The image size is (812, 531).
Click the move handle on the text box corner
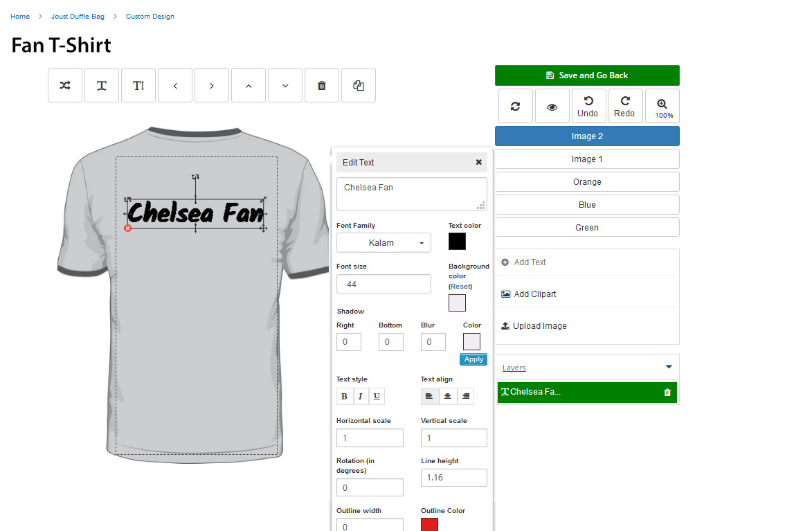click(263, 228)
